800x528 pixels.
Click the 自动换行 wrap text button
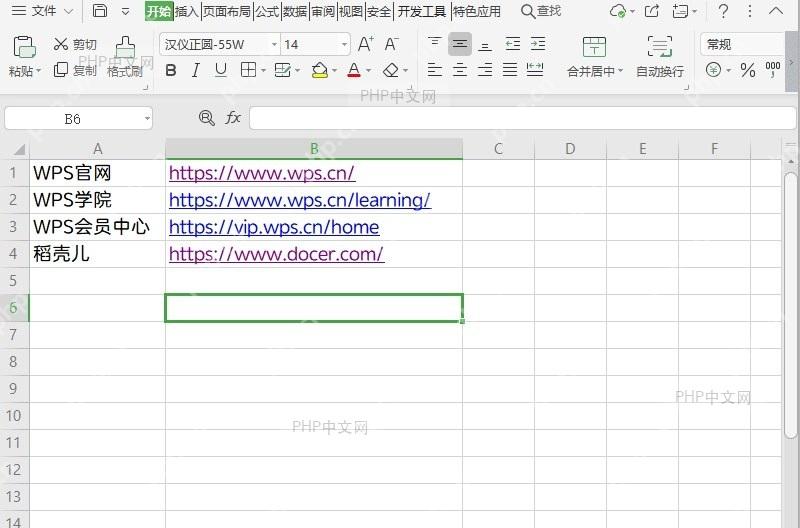click(x=660, y=57)
